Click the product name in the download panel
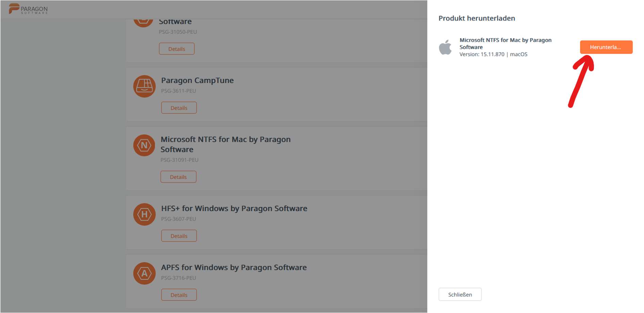 pos(505,44)
